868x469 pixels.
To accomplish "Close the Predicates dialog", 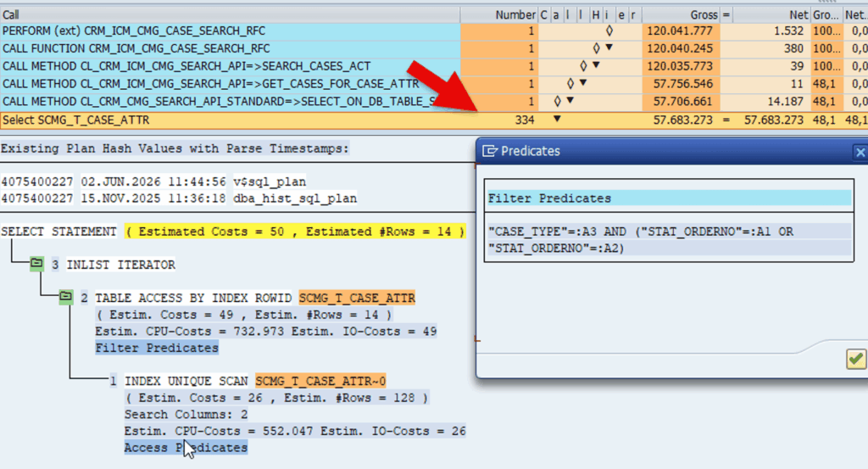I will [860, 153].
